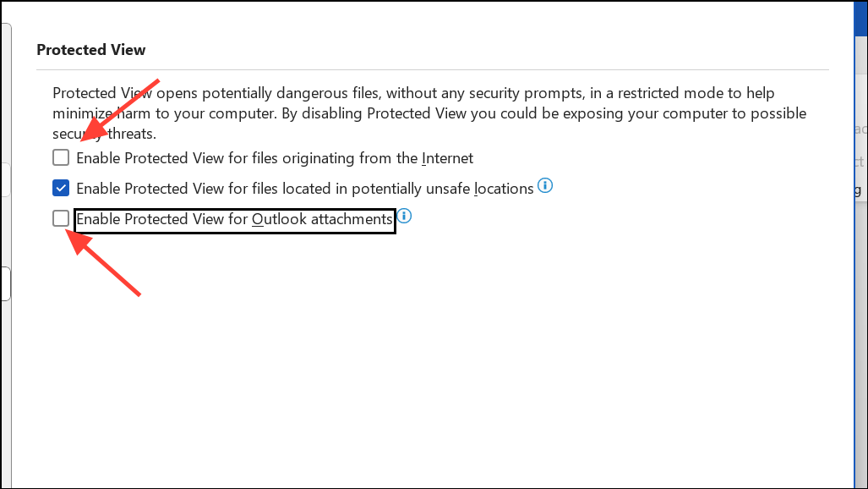Click the partially visible left category panel

6,255
